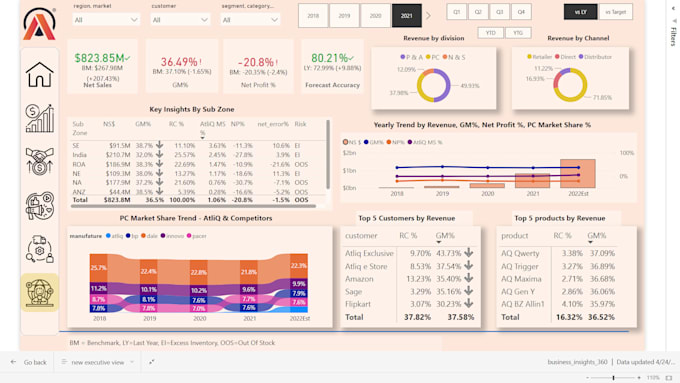Click the Net Sales $823.85M card
Screen dimensions: 680x383
tap(102, 66)
